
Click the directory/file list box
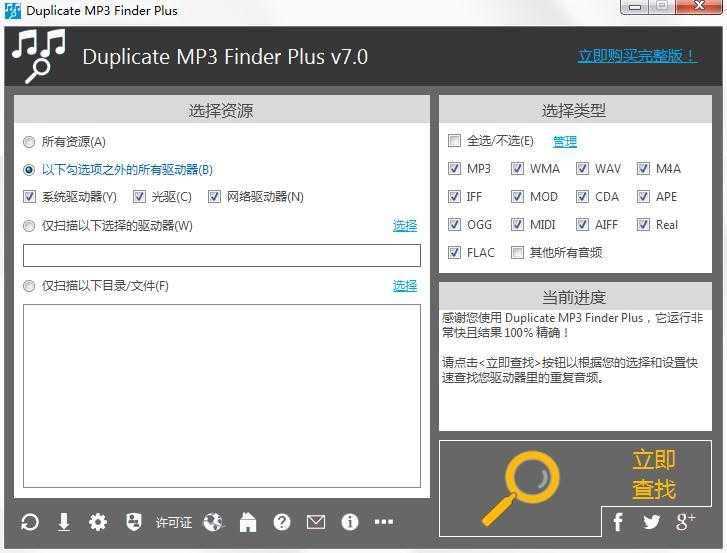click(x=222, y=396)
